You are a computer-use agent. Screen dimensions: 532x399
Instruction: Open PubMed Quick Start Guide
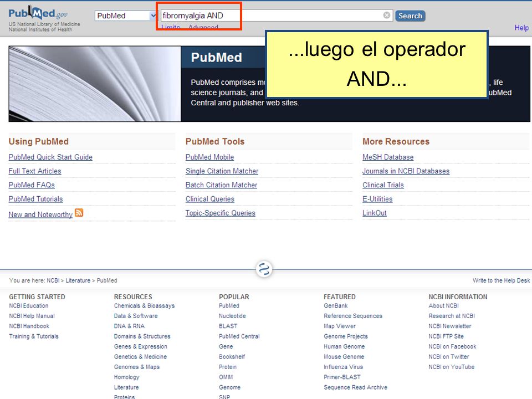click(50, 157)
